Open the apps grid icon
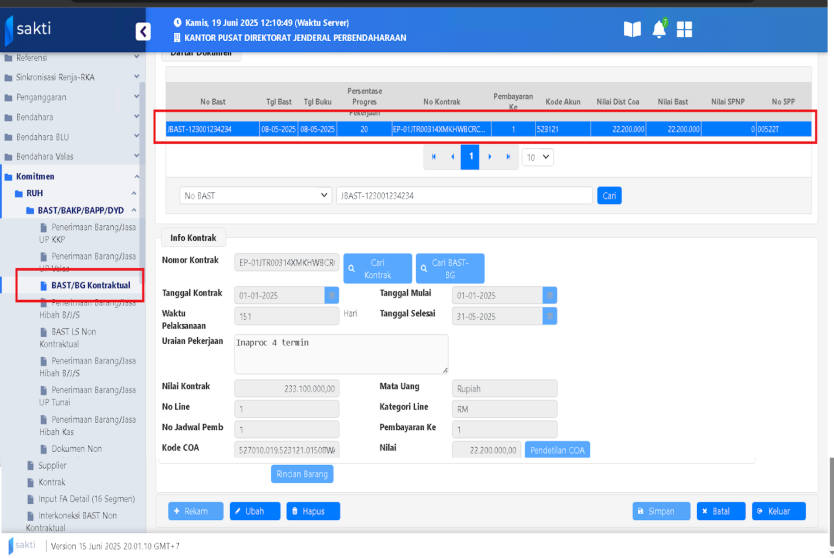834x558 pixels. tap(685, 29)
